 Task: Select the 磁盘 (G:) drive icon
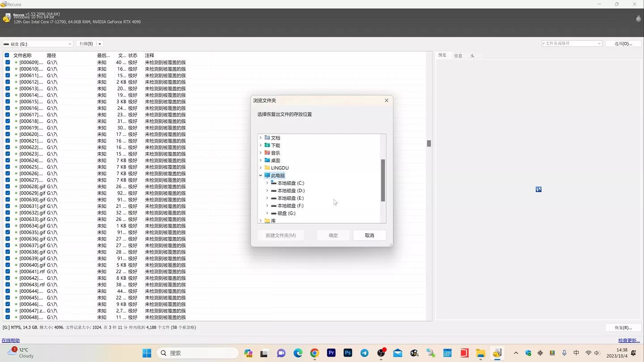[274, 214]
